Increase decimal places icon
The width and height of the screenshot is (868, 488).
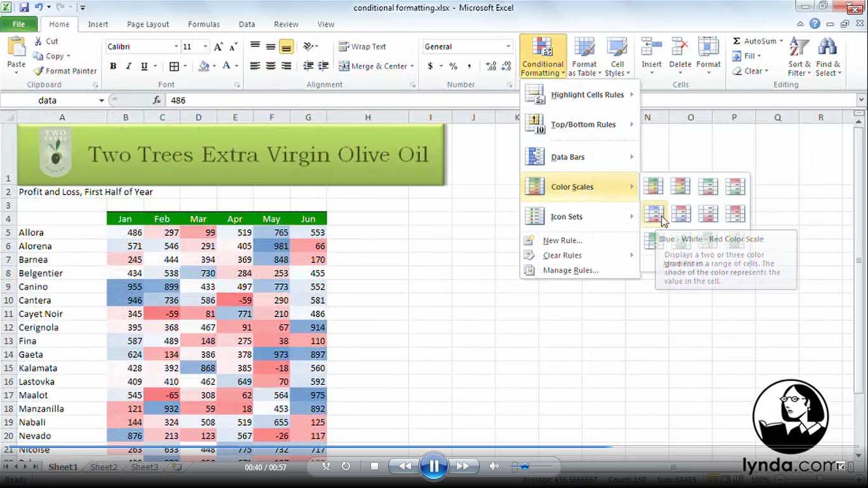tap(491, 66)
